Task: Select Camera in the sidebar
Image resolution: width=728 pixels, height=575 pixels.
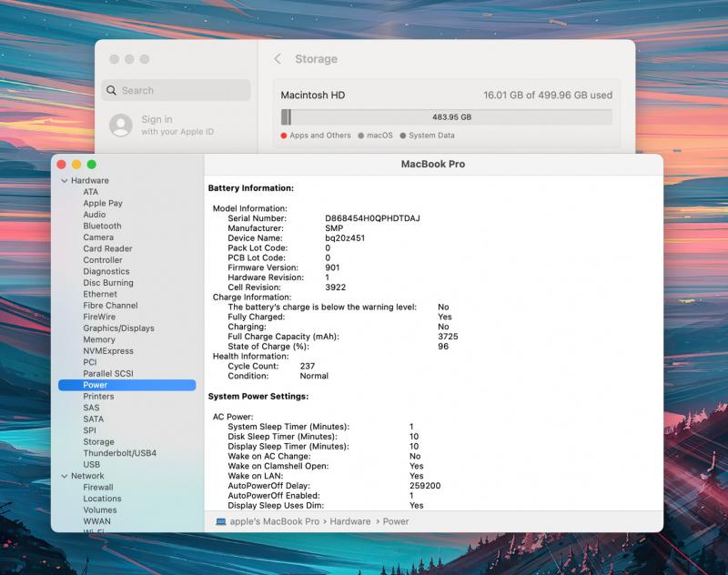Action: 98,237
